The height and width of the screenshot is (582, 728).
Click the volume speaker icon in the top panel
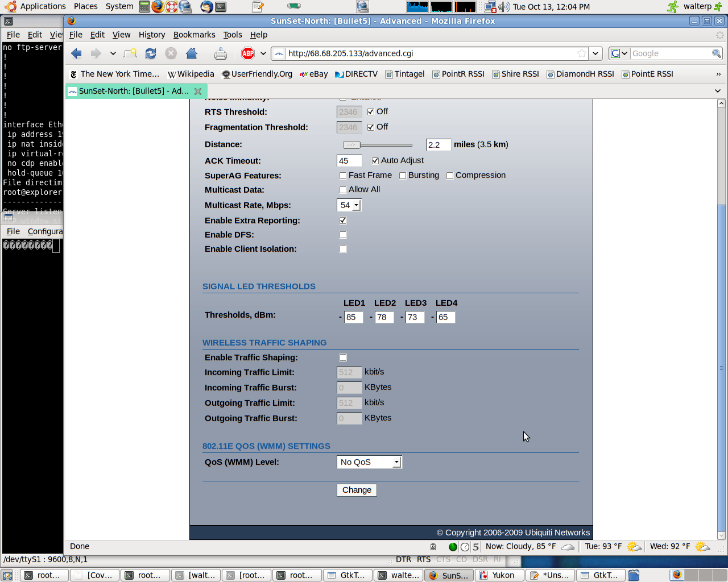click(504, 7)
